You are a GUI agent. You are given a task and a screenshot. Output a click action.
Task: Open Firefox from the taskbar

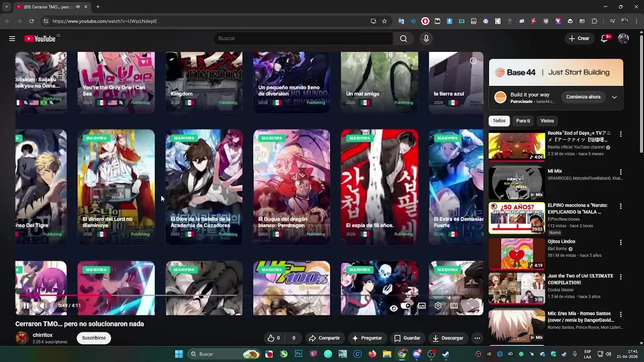(372, 354)
